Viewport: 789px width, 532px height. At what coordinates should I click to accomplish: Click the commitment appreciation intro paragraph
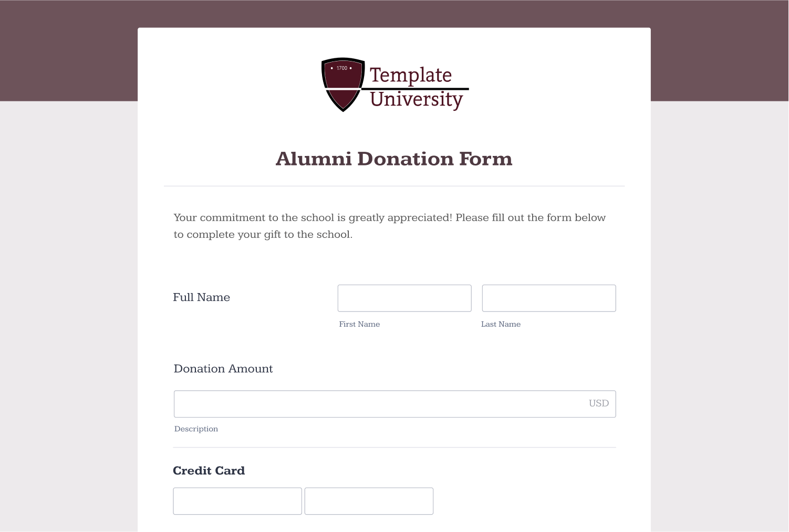[x=390, y=226]
